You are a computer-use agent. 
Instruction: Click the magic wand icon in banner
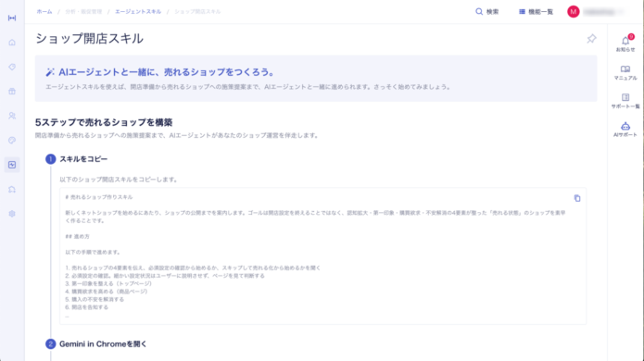(50, 72)
